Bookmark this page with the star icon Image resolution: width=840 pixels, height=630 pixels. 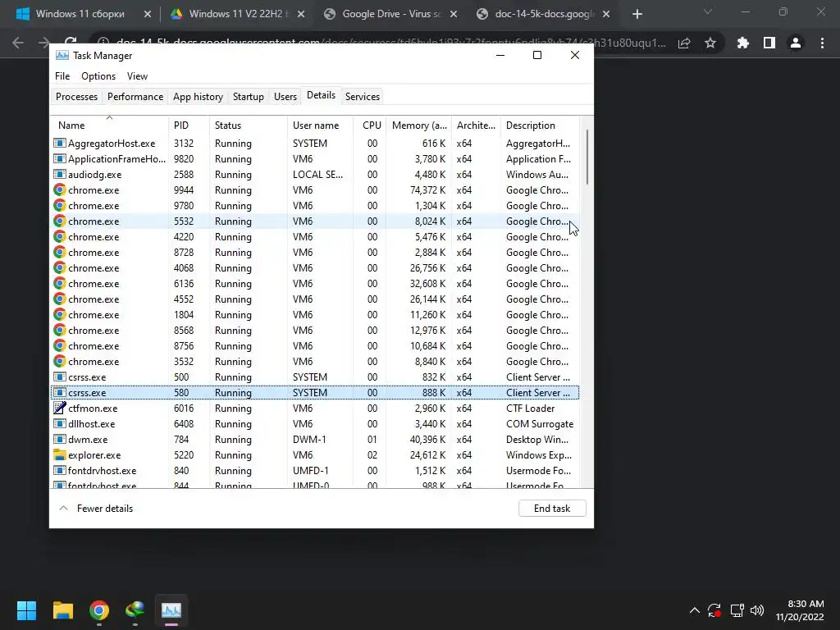[710, 43]
